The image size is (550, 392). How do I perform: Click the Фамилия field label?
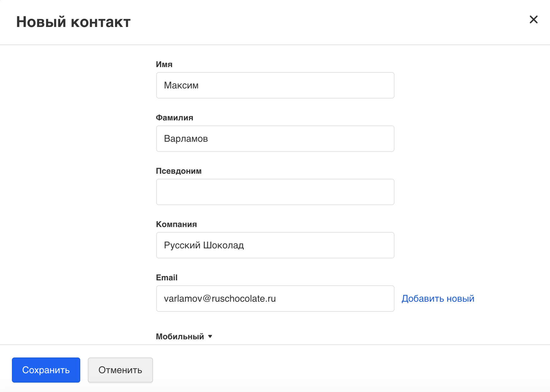point(174,118)
